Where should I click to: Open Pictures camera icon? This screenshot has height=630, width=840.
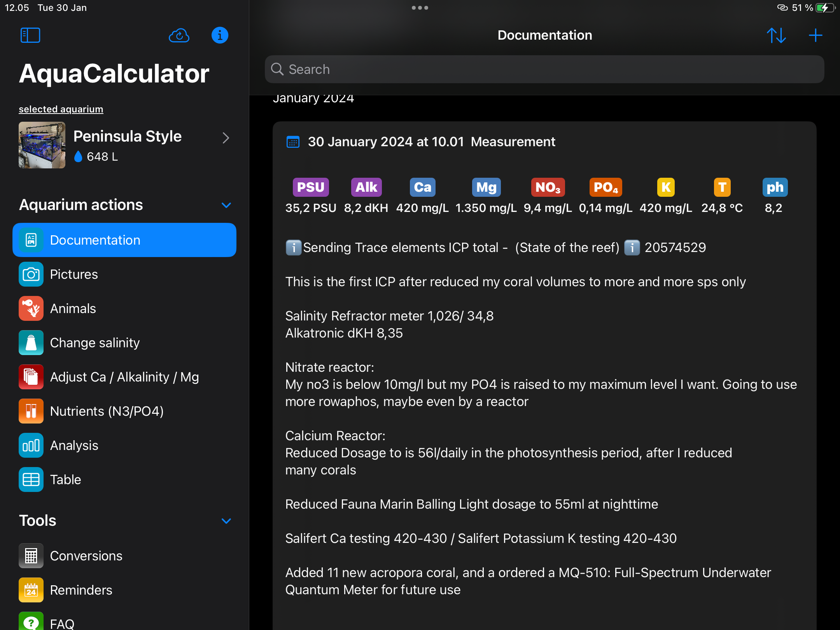point(31,275)
